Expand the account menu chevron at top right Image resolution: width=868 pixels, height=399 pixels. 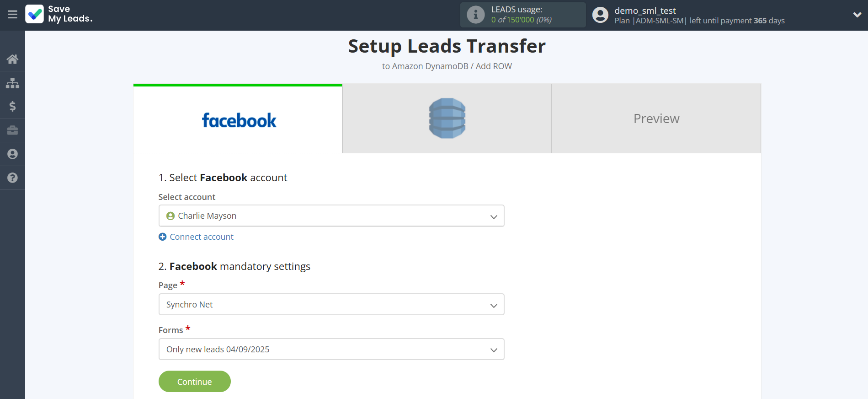[857, 15]
